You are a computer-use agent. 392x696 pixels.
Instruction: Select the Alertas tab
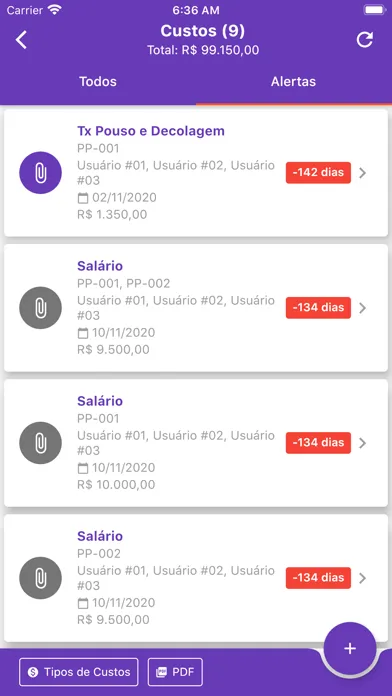coord(293,82)
